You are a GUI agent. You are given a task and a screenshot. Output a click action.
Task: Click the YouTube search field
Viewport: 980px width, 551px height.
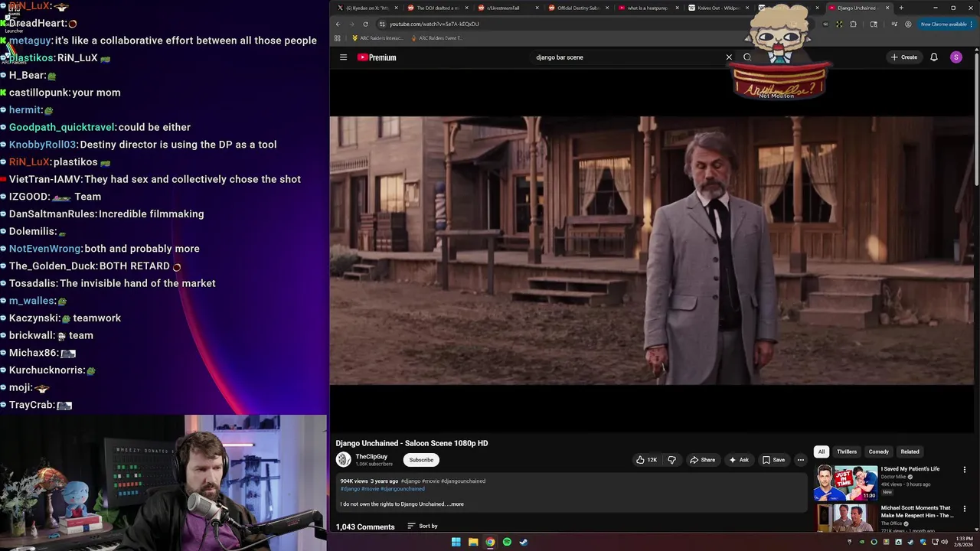(628, 57)
